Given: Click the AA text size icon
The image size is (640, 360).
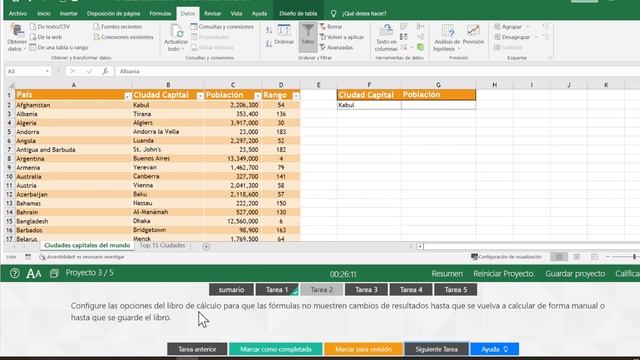Looking at the screenshot, I should 33,273.
